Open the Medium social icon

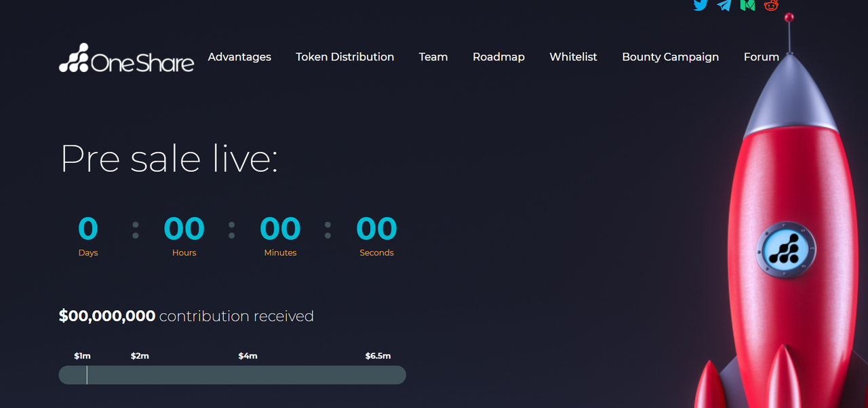[x=748, y=5]
